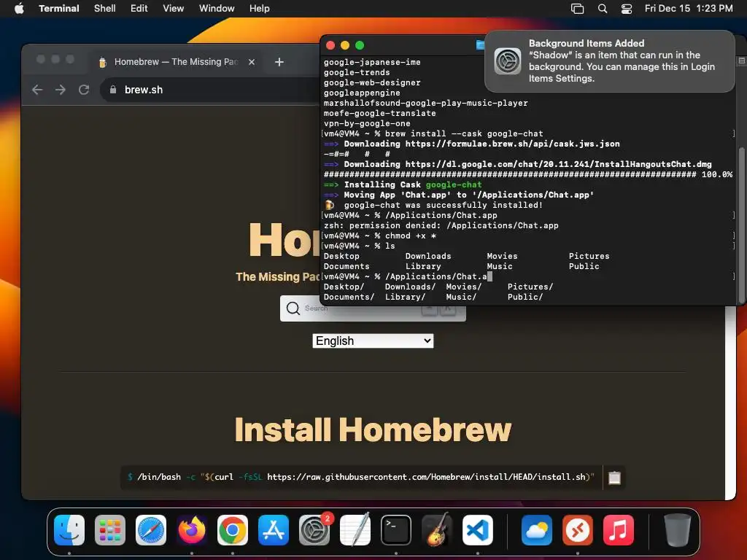Click 'Downloads' in the ls output

coord(427,256)
